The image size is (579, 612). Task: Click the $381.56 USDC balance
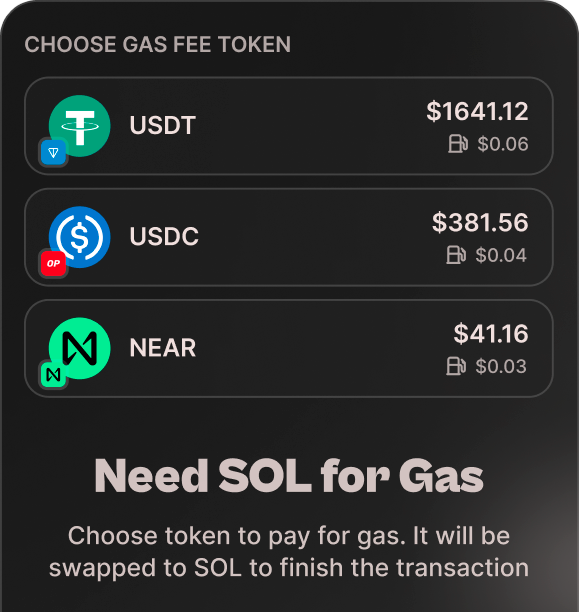pyautogui.click(x=480, y=222)
